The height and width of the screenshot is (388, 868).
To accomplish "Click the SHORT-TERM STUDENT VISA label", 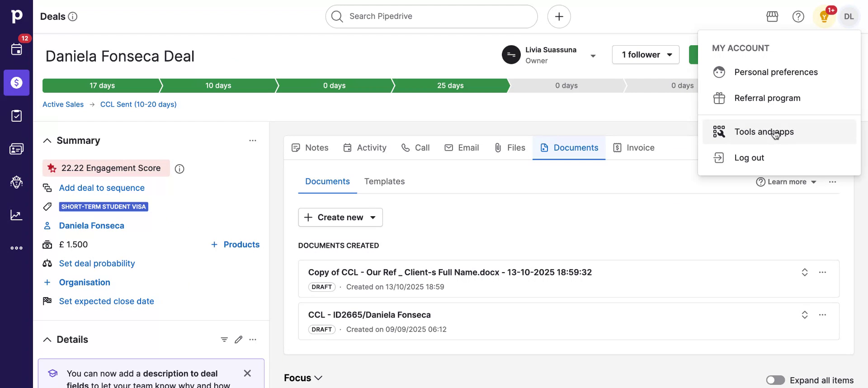I will (x=104, y=207).
